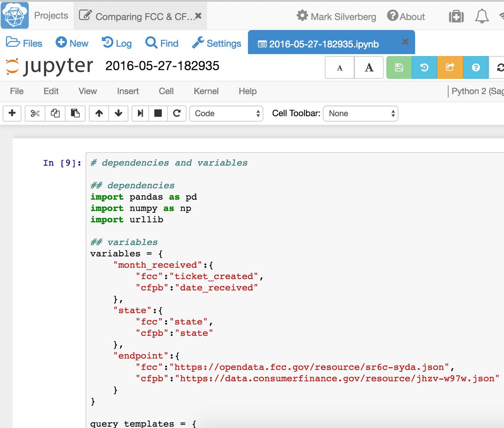Interrupt the kernel with stop button

158,113
